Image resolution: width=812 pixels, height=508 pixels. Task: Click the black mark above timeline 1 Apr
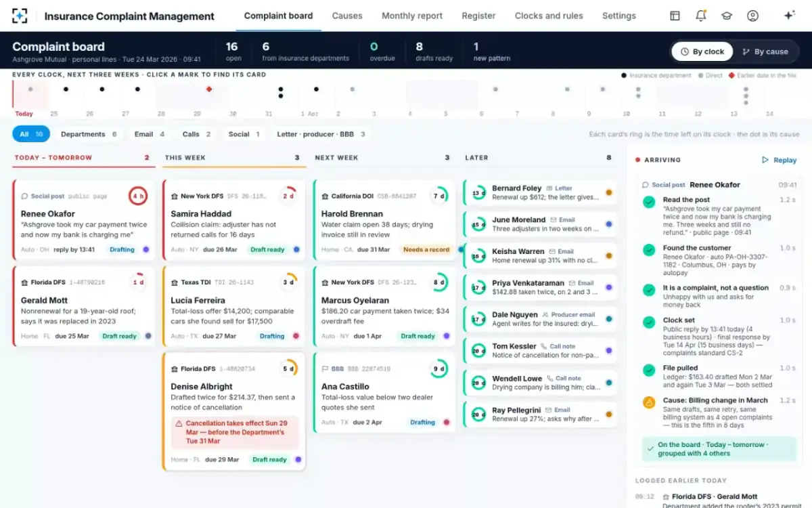pos(316,89)
